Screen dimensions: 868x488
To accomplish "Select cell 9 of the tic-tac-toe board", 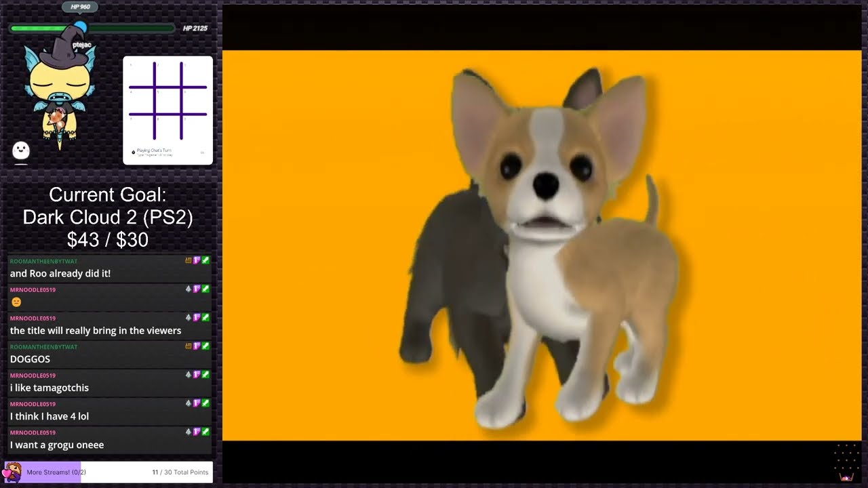I will click(195, 127).
